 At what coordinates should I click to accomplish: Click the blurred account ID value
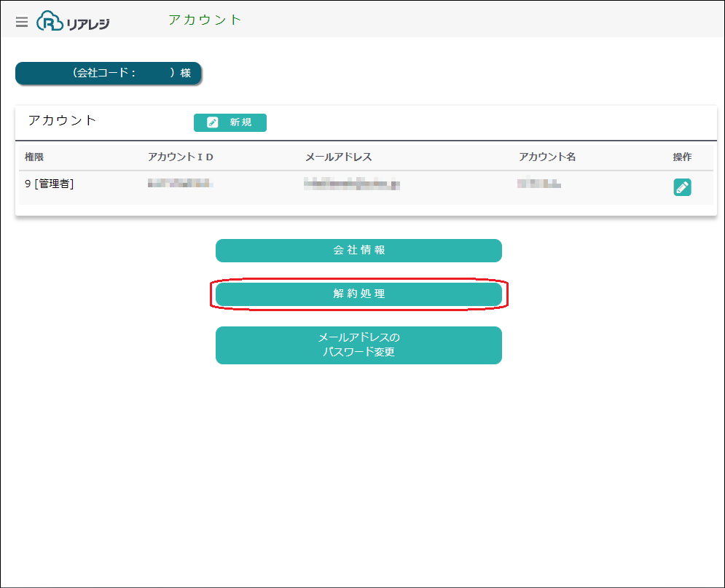tap(180, 184)
